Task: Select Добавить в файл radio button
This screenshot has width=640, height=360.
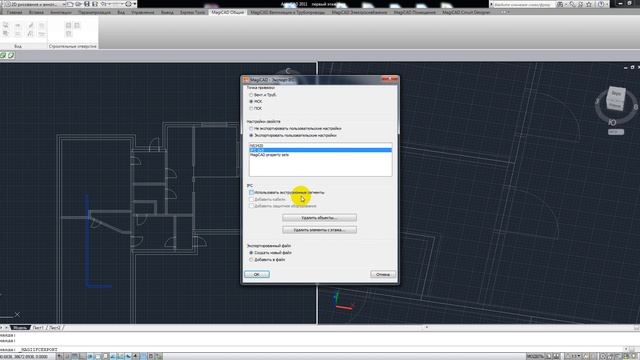Action: 251,260
